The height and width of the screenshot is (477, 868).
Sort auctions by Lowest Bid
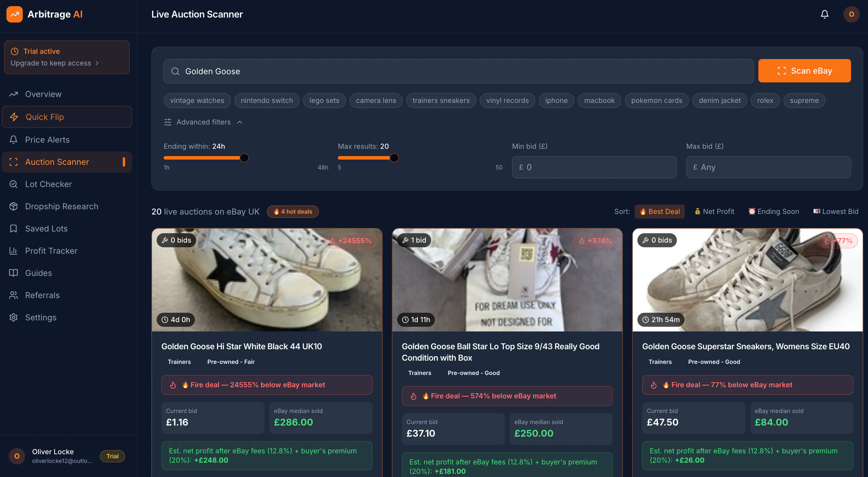(836, 212)
